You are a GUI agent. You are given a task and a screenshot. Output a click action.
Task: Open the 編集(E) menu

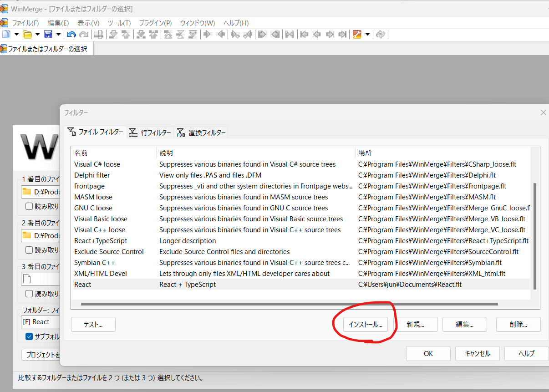coord(58,23)
